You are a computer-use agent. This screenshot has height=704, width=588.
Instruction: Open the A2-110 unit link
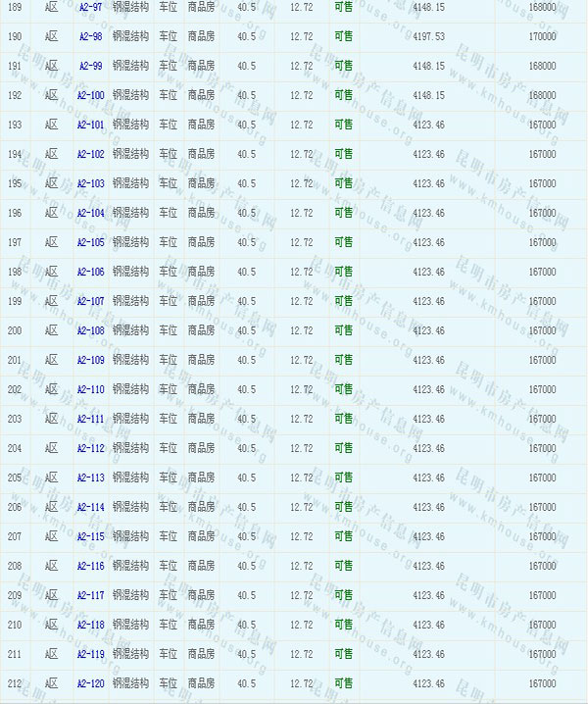(x=90, y=389)
